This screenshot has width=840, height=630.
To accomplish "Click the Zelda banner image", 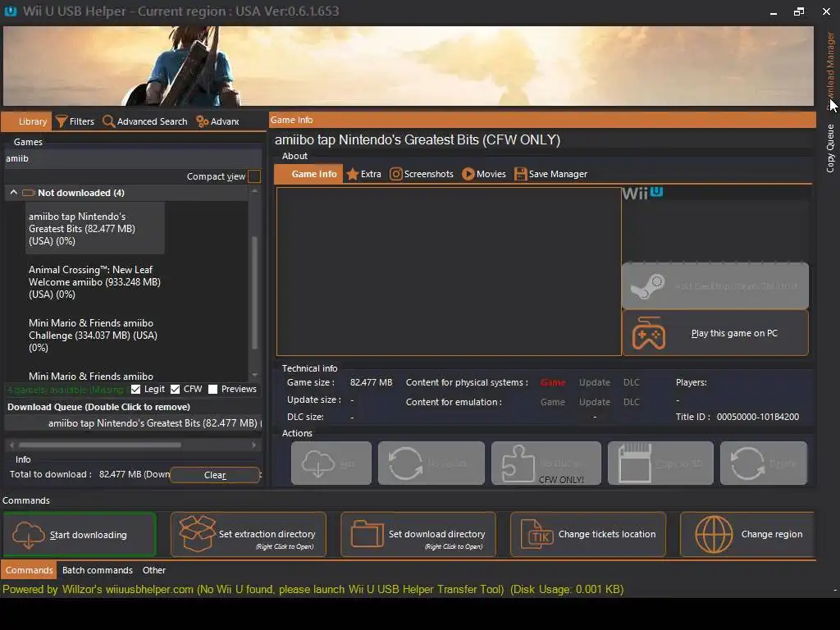I will click(409, 66).
